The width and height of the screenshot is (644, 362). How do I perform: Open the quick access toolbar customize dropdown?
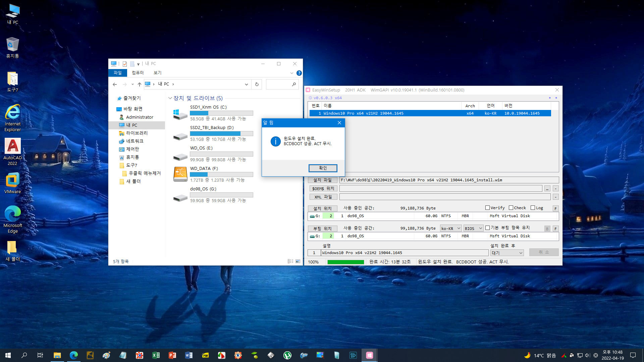[x=138, y=64]
